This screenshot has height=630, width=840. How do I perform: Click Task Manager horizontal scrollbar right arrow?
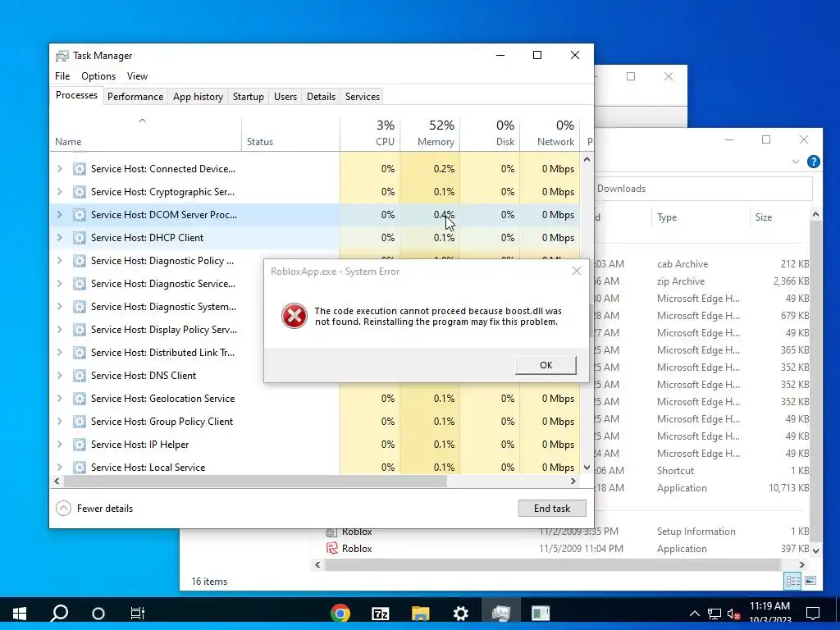tap(573, 481)
